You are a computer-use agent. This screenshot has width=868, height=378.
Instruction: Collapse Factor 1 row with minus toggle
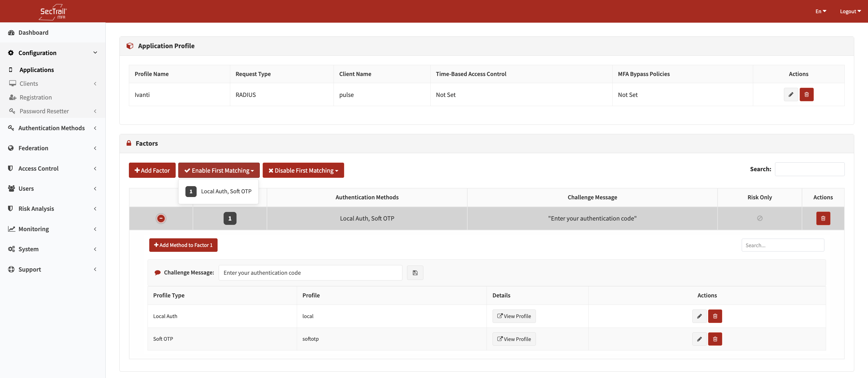pos(161,219)
